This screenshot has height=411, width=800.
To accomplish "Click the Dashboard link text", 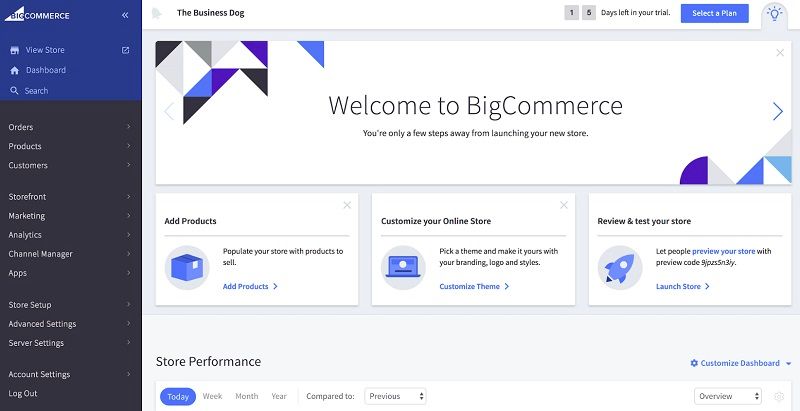I will pyautogui.click(x=46, y=70).
